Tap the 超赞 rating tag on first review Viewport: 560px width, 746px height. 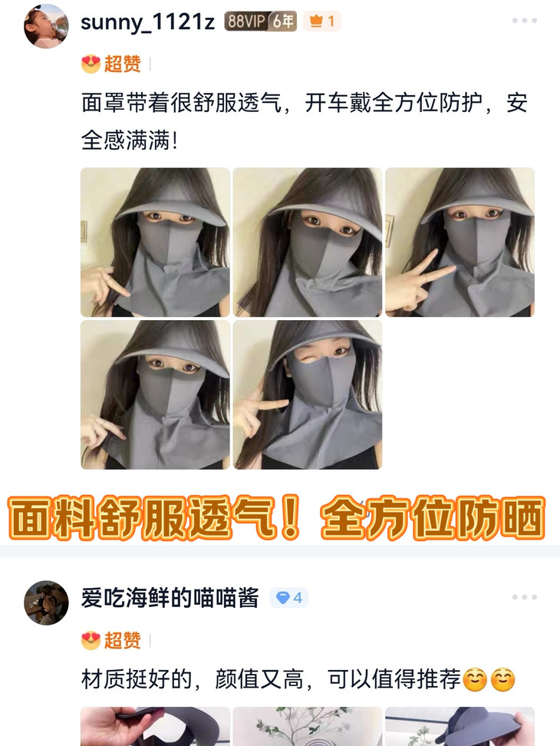pyautogui.click(x=111, y=64)
